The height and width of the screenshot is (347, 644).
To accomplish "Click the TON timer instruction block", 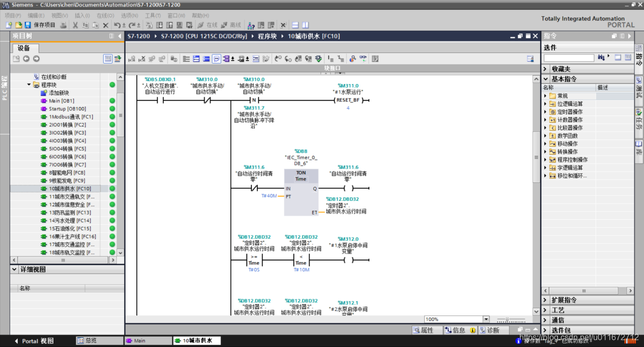I will click(x=301, y=193).
